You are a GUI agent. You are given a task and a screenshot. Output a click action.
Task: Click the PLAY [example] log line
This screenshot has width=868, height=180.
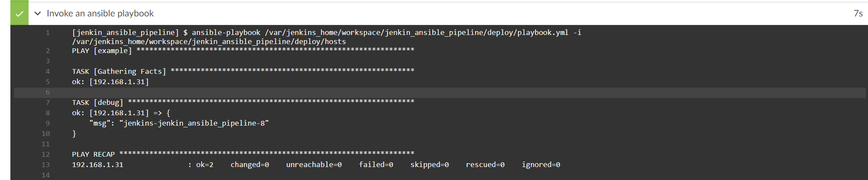coord(243,51)
